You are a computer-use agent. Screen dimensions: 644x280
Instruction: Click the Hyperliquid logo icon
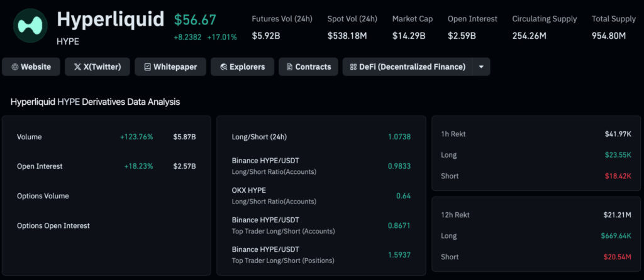tap(30, 26)
